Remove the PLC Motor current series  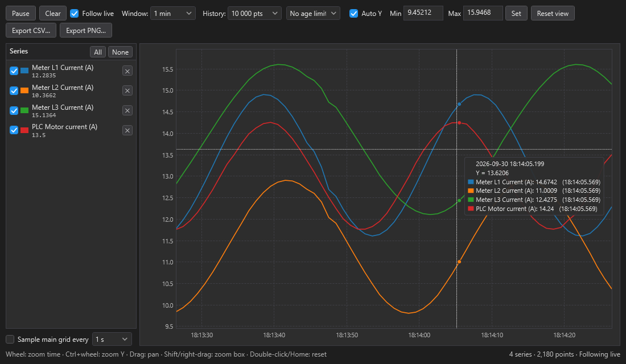tap(127, 130)
